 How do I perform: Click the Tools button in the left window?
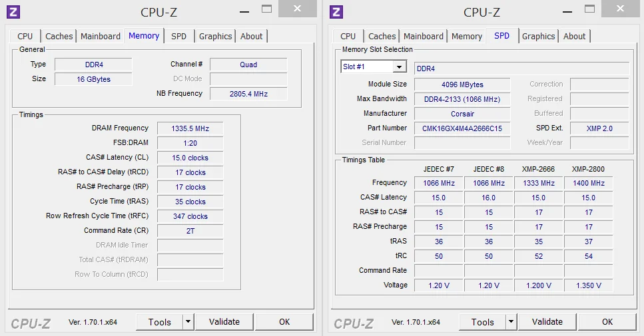coord(159,322)
